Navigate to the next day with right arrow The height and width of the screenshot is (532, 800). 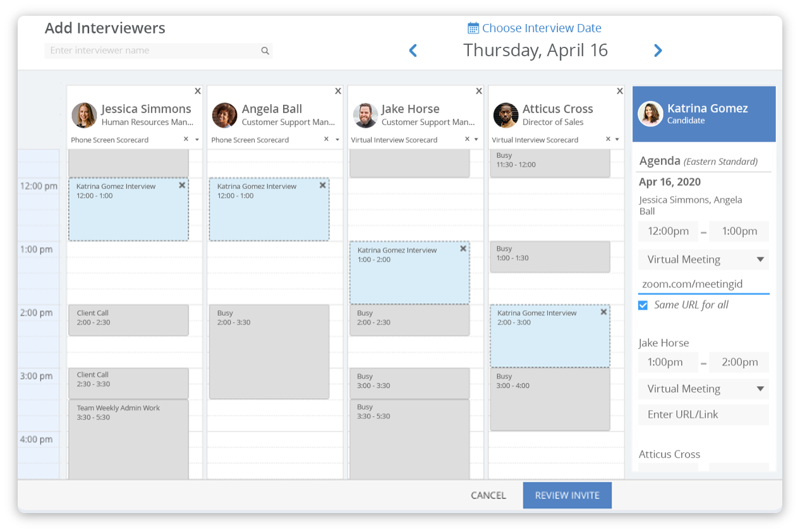(x=657, y=50)
